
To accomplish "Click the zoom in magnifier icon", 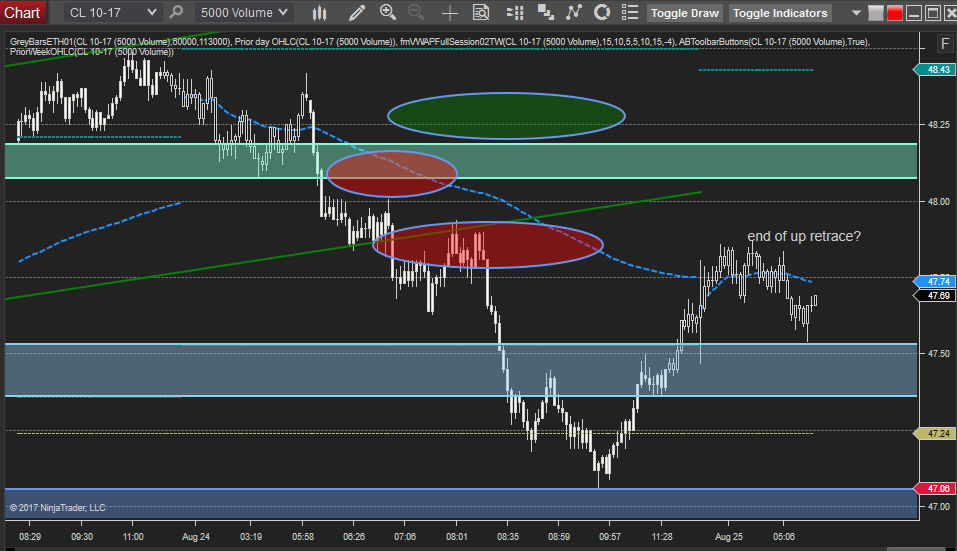I will 388,12.
